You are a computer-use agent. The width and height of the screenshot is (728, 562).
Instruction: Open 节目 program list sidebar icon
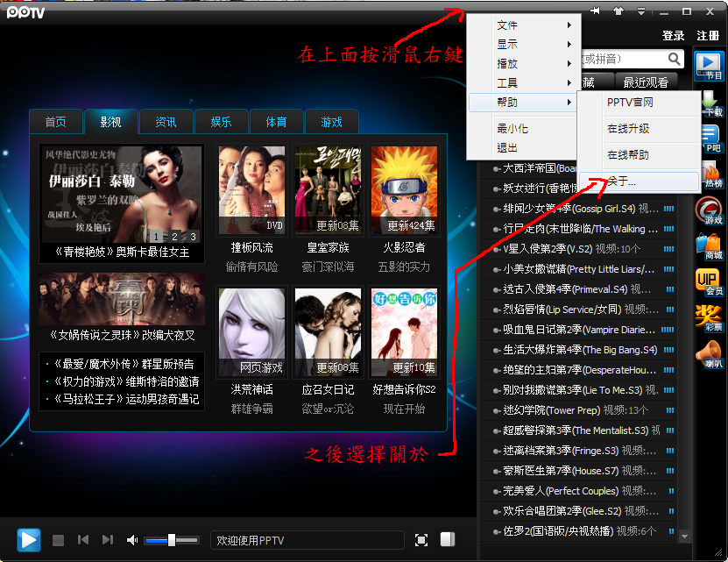(709, 66)
